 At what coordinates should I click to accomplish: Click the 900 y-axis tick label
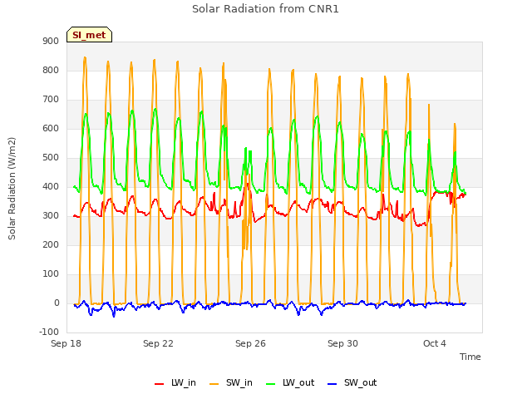pos(51,41)
